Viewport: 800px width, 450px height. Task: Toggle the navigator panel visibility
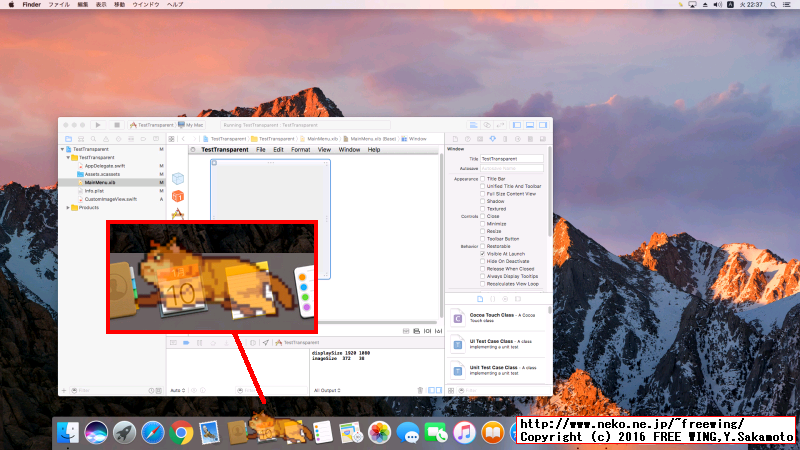coord(517,125)
